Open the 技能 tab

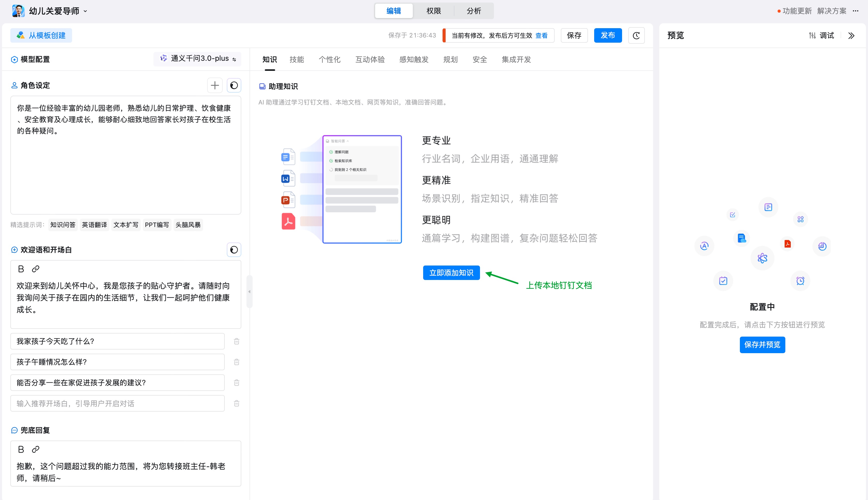point(296,59)
